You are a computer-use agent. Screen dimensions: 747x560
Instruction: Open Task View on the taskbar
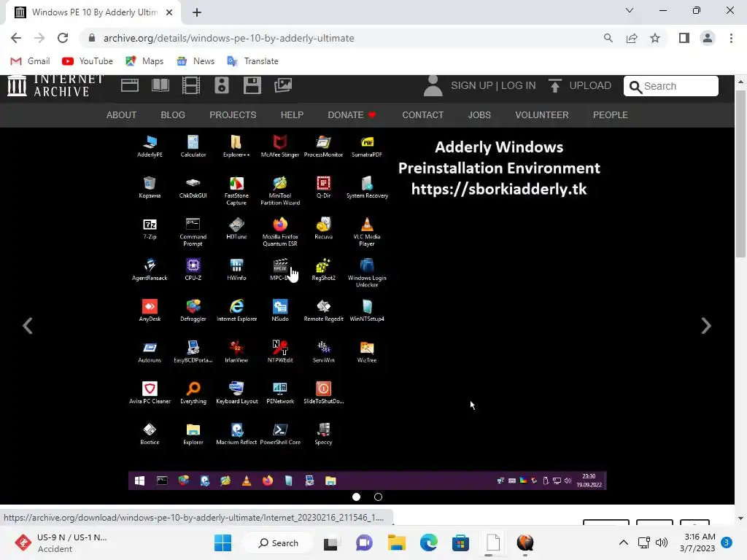[x=330, y=542]
